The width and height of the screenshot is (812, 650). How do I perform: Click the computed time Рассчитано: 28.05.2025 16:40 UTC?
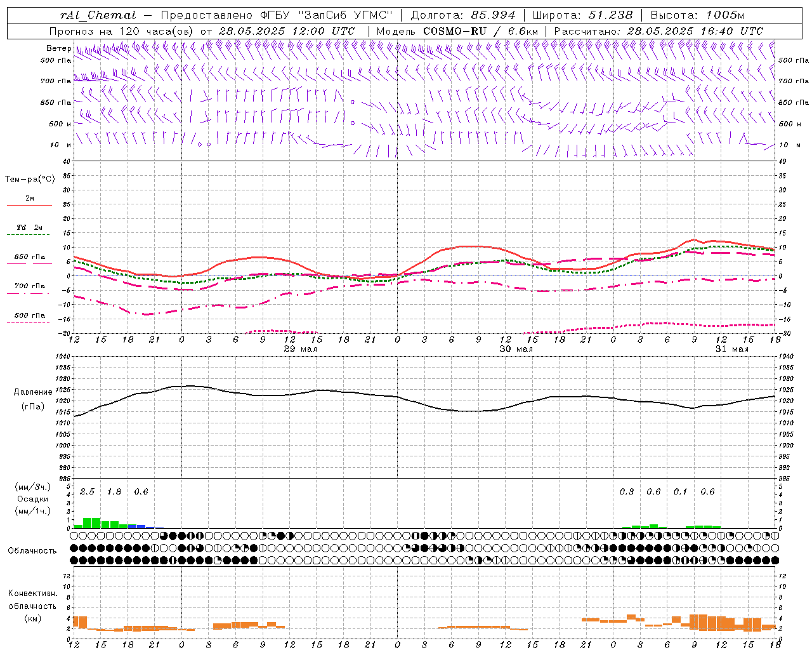(658, 31)
